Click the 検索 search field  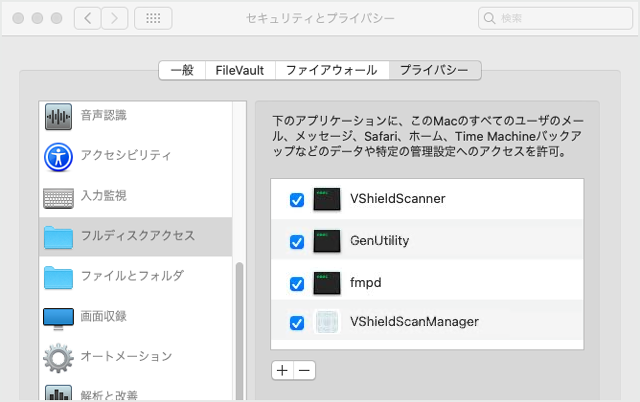point(555,18)
